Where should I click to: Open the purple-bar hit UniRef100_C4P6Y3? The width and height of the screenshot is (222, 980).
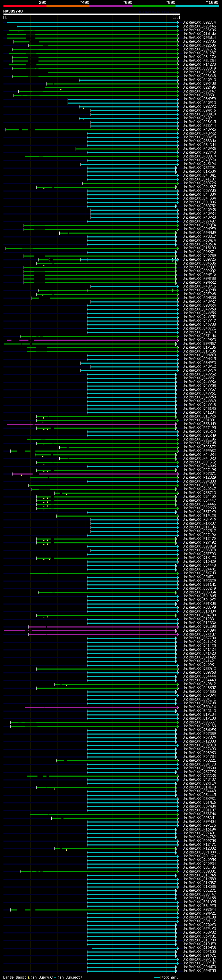point(199,340)
